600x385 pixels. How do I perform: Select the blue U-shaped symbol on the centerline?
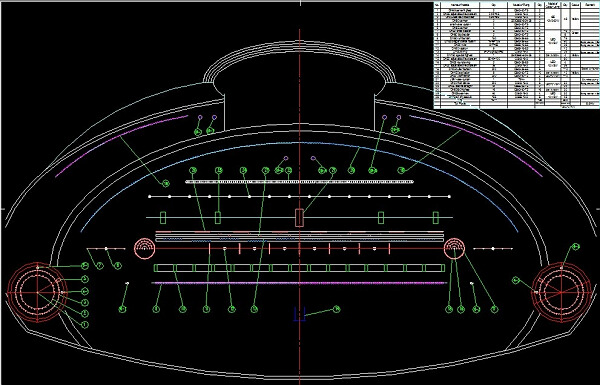(x=299, y=314)
